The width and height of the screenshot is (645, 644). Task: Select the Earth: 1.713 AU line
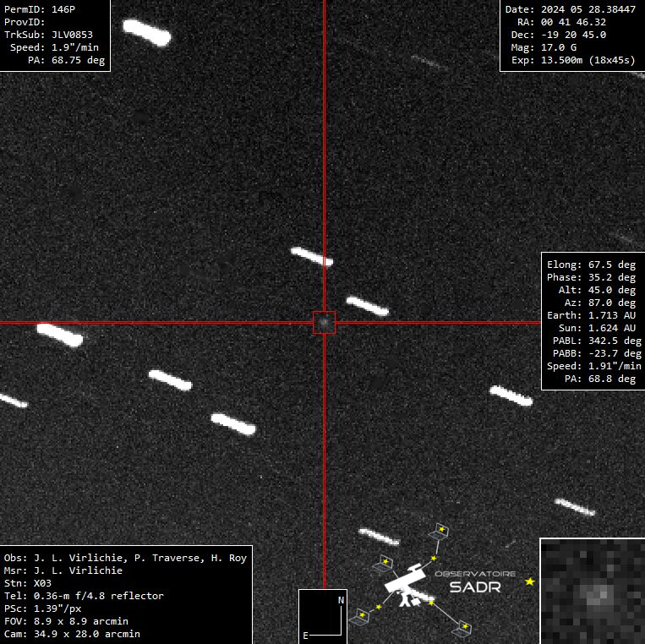point(591,315)
